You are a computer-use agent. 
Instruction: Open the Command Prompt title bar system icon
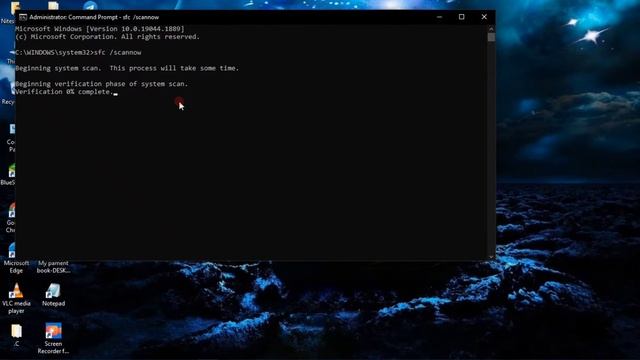pos(23,17)
